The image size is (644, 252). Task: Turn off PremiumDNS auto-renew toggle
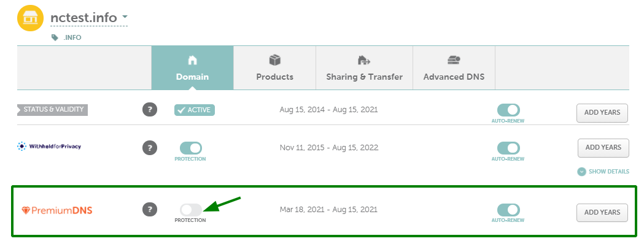[x=508, y=210]
